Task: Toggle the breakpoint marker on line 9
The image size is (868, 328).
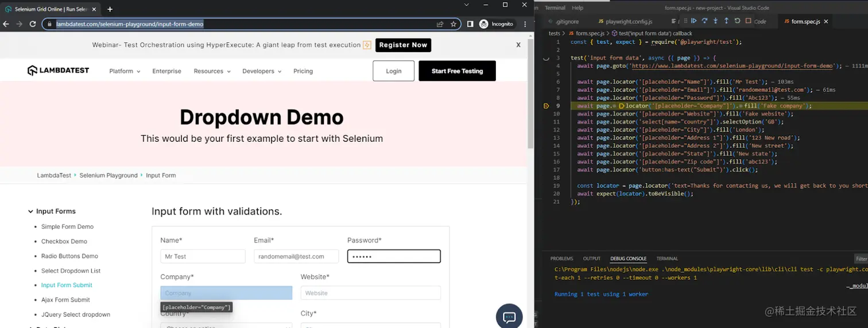Action: [547, 106]
